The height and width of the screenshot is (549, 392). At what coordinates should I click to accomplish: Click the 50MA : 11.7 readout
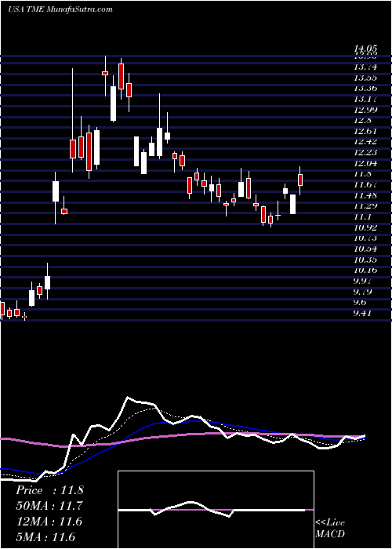pos(49,506)
